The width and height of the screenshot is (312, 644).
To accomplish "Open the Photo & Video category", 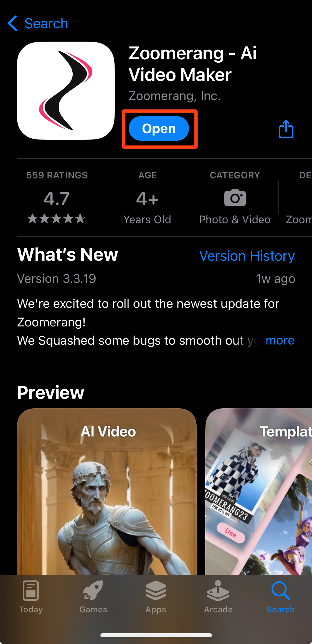I will [235, 197].
